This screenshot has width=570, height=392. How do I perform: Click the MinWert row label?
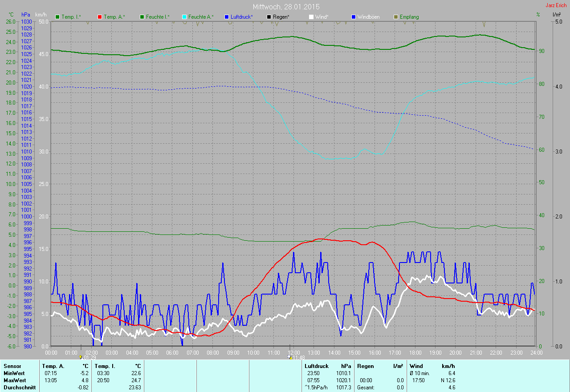(14, 373)
